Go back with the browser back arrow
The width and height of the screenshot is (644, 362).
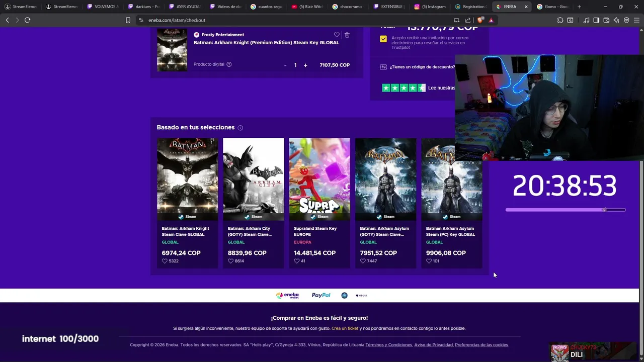7,20
